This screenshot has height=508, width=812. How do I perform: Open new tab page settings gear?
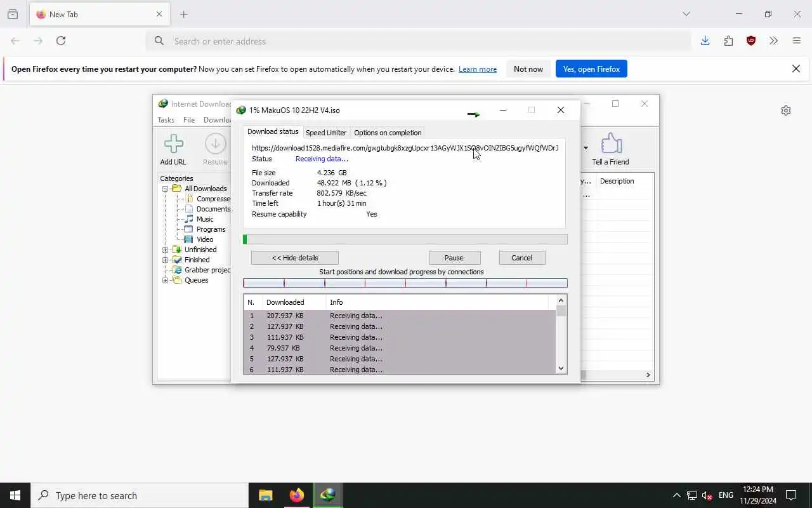[786, 110]
